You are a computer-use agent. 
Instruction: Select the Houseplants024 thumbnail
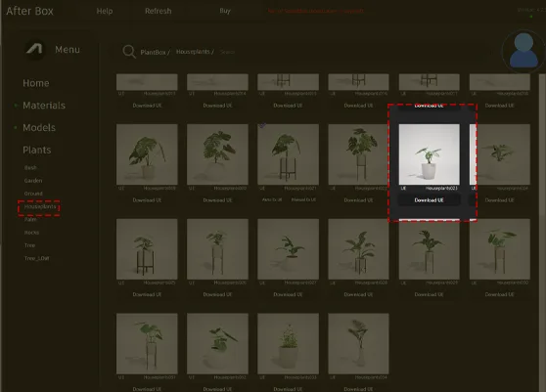click(x=500, y=154)
